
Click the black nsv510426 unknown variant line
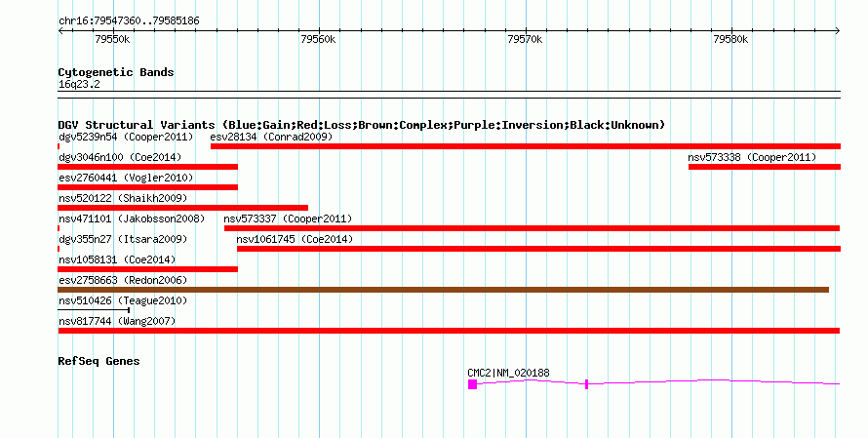(x=94, y=310)
